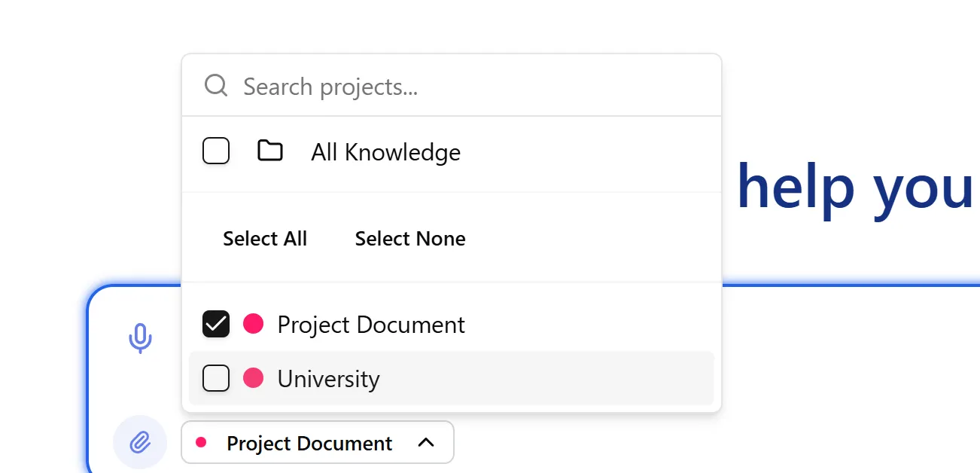Check the All Knowledge checkbox
This screenshot has height=473, width=980.
click(216, 151)
